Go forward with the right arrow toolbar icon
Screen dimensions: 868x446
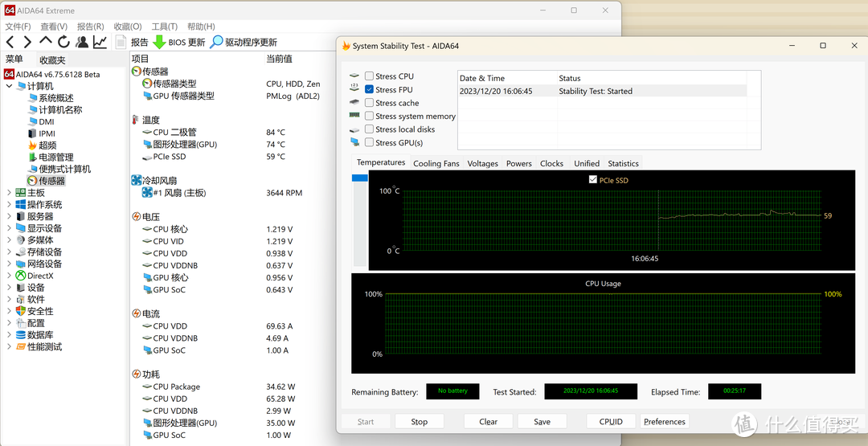pos(27,42)
